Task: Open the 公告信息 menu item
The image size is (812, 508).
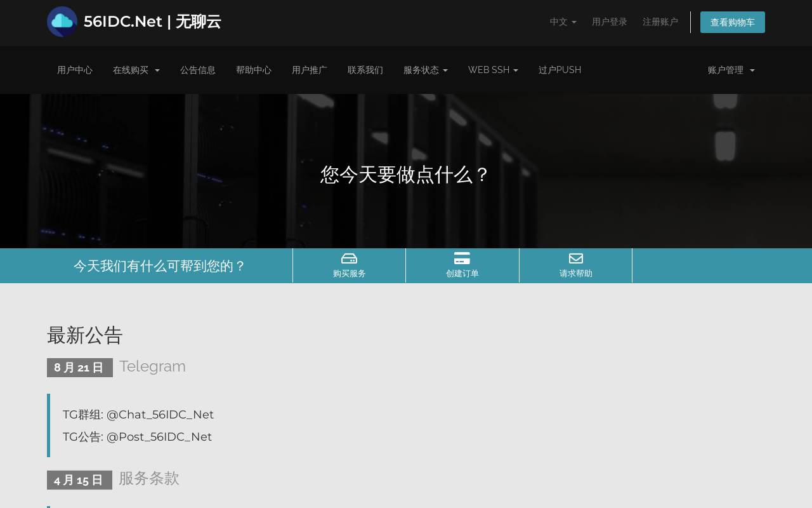Action: pos(198,70)
